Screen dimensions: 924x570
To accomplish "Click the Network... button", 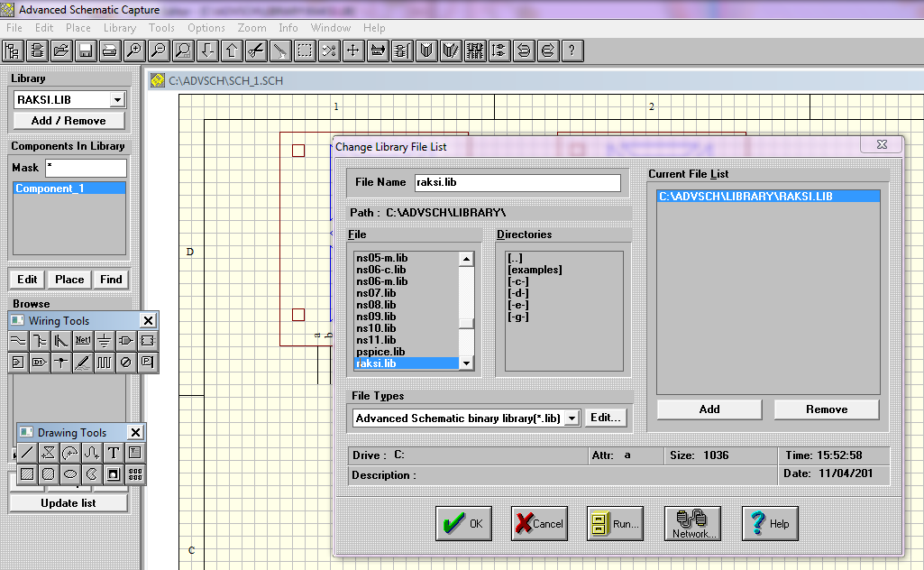I will pyautogui.click(x=692, y=523).
